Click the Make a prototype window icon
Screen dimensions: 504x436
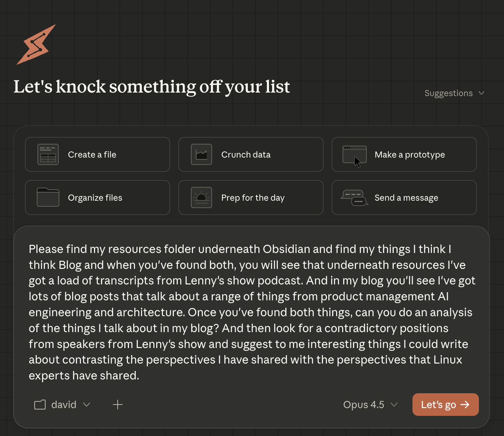pos(354,154)
